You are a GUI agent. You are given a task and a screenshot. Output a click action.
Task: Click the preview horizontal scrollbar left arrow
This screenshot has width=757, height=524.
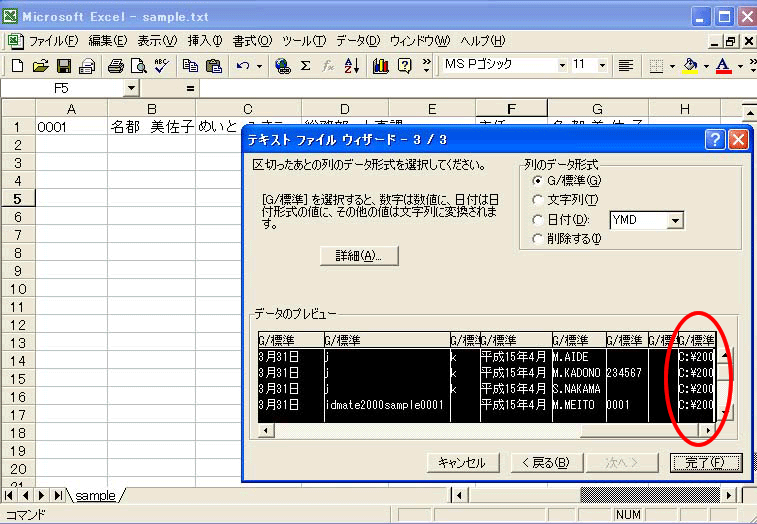(x=266, y=430)
